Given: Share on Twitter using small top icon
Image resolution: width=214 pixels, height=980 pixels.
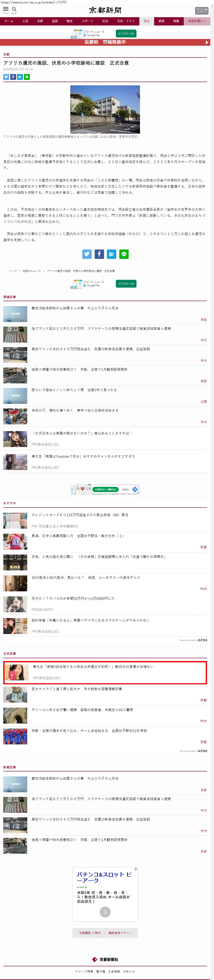Looking at the screenshot, I should pos(6,77).
